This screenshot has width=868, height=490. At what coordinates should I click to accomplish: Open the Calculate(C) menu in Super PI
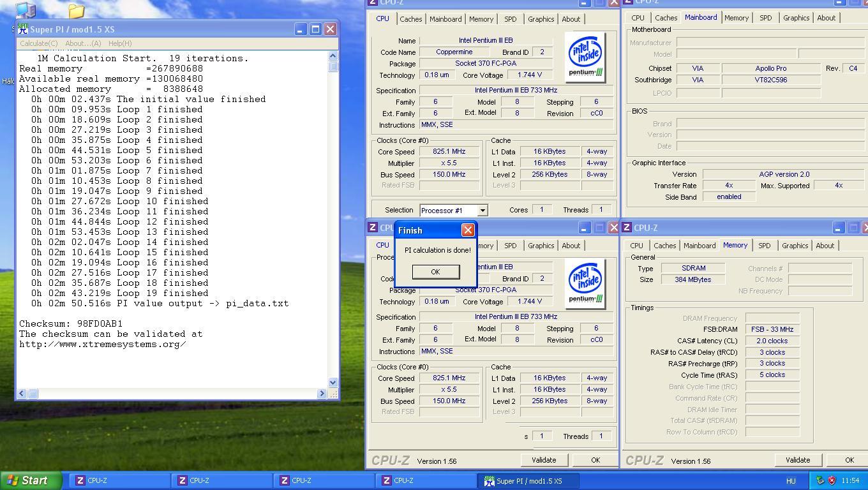click(38, 43)
